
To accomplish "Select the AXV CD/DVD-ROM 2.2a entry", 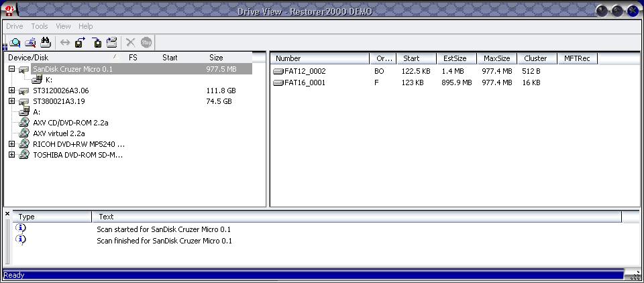I will (70, 123).
